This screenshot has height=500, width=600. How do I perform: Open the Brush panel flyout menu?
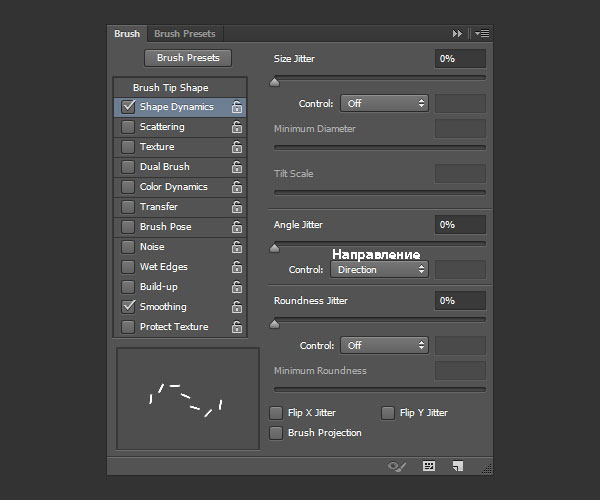482,34
